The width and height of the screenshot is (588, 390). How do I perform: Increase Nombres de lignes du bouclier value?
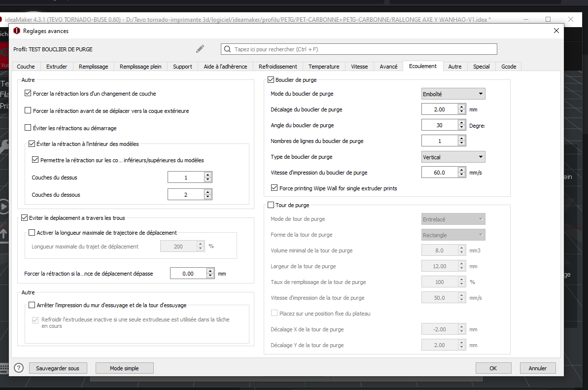click(x=462, y=139)
